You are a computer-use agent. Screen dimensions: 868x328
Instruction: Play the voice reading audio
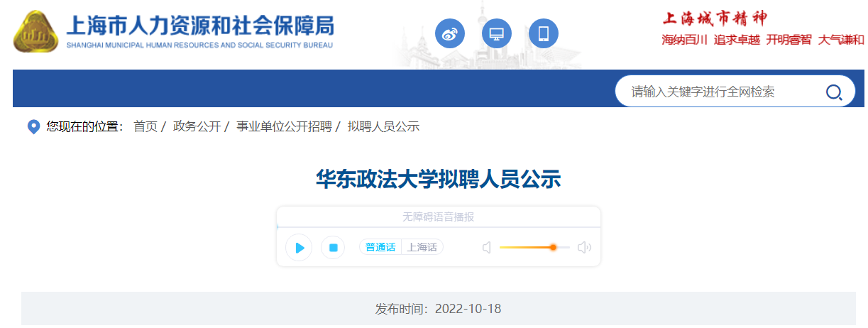point(299,247)
